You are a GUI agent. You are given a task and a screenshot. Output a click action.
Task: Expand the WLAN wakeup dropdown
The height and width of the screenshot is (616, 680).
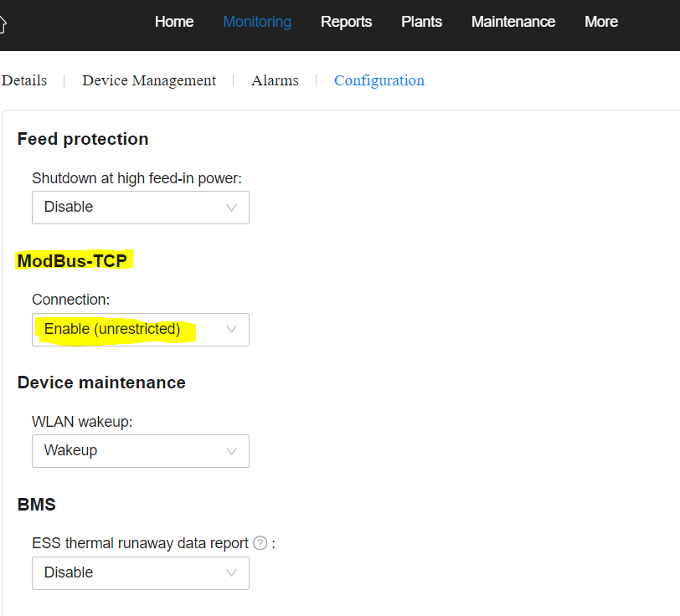point(141,451)
